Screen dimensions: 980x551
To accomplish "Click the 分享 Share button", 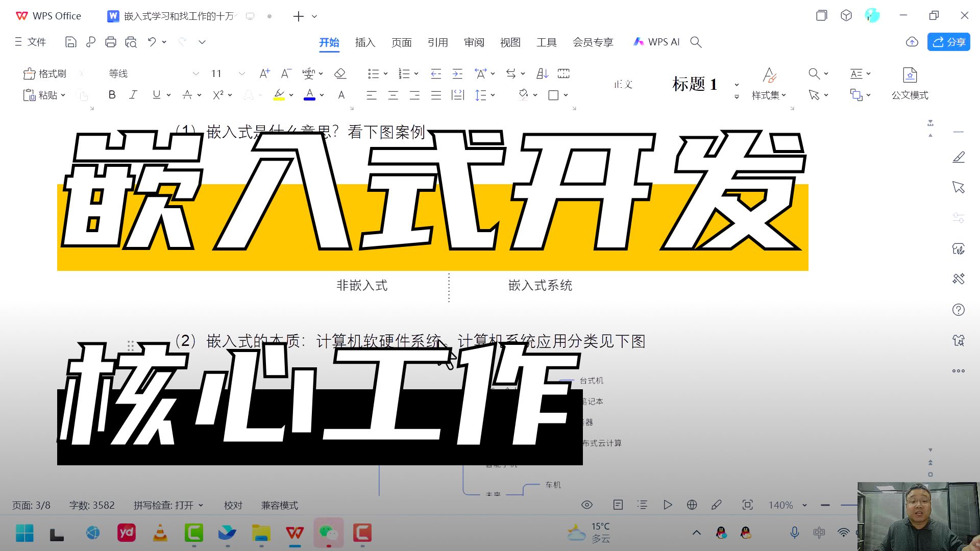I will (948, 42).
